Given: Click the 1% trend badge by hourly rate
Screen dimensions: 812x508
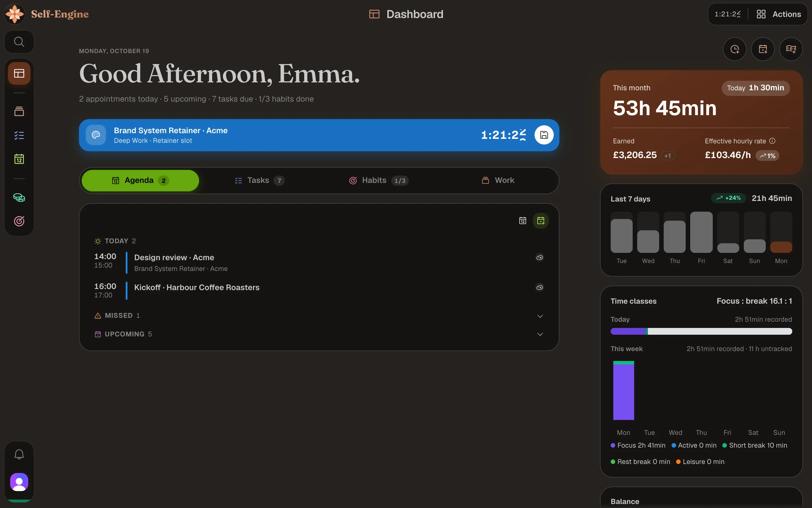Looking at the screenshot, I should pyautogui.click(x=767, y=156).
